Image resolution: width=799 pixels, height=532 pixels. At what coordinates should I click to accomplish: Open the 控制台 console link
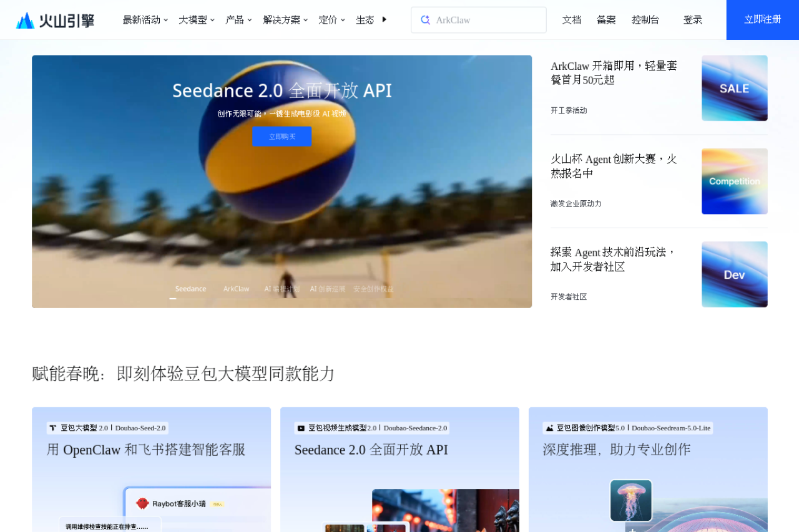coord(645,20)
